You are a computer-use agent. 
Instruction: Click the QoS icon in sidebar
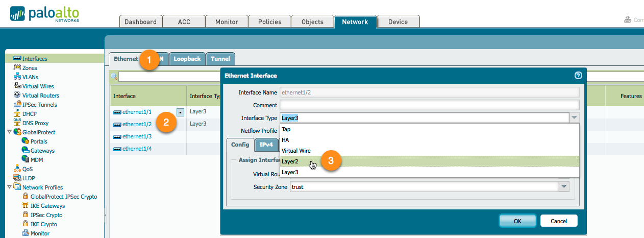[x=17, y=169]
